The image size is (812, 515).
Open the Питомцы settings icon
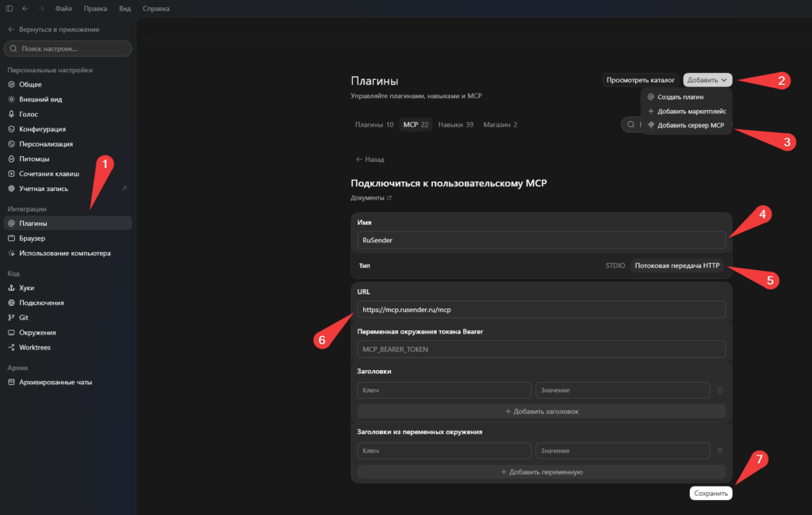(11, 159)
